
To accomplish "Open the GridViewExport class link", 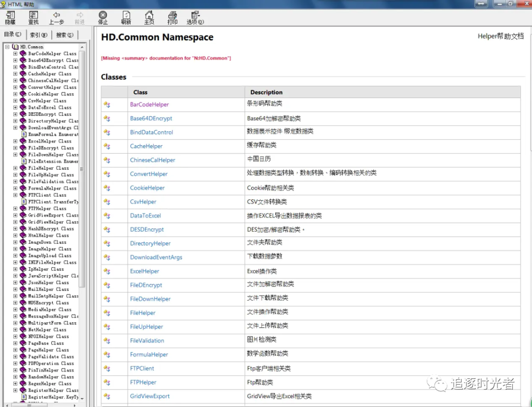I will coord(150,396).
